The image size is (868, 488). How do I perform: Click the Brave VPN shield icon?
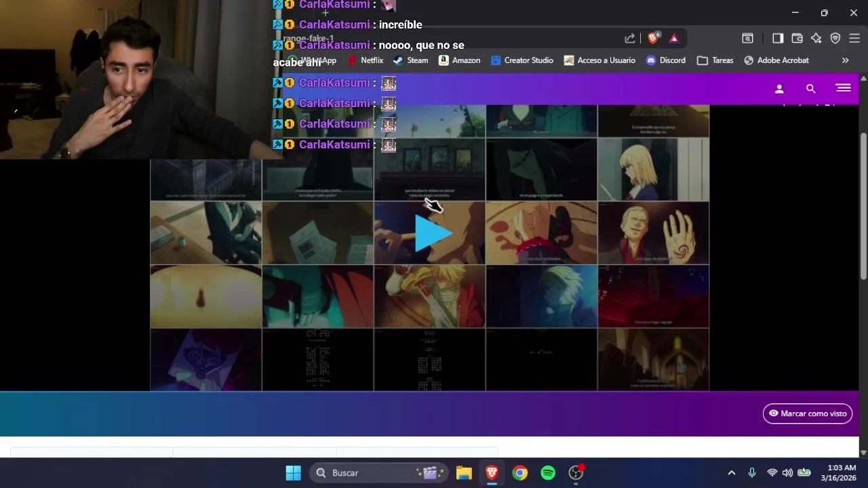[x=835, y=39]
